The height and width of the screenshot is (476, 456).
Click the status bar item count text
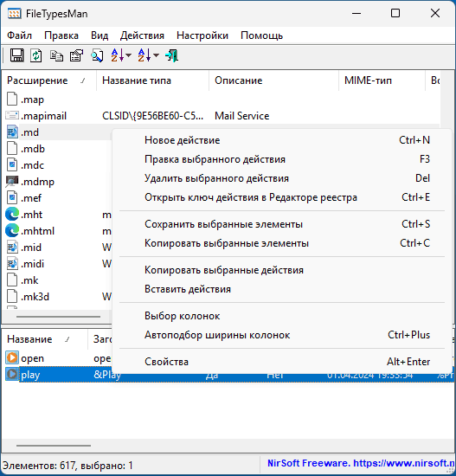point(67,466)
